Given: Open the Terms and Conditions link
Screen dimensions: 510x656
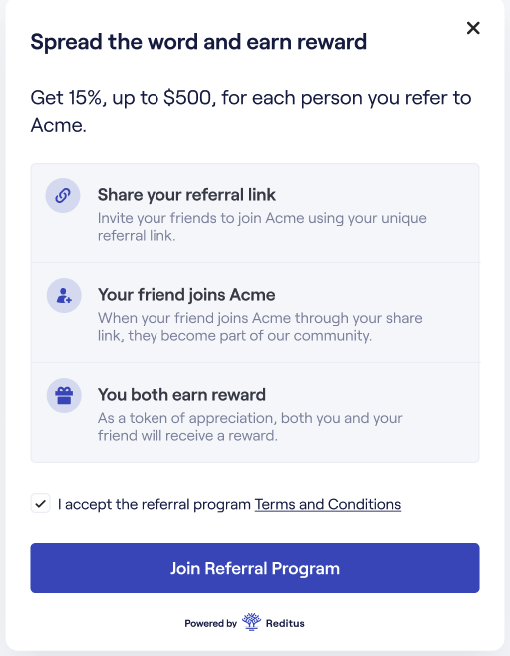Looking at the screenshot, I should [x=328, y=504].
